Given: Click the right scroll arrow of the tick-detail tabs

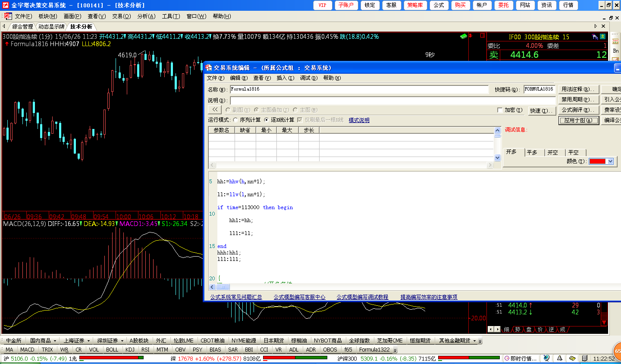Looking at the screenshot, I should click(x=497, y=329).
